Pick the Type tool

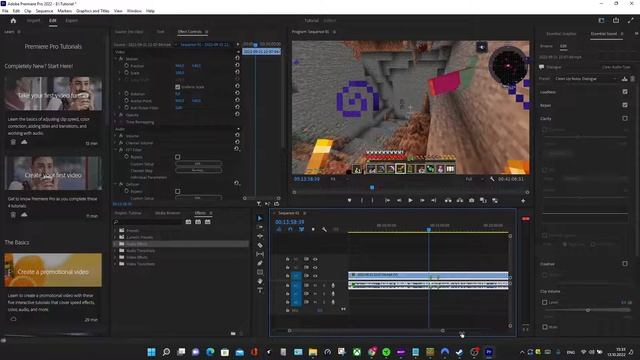point(260,290)
